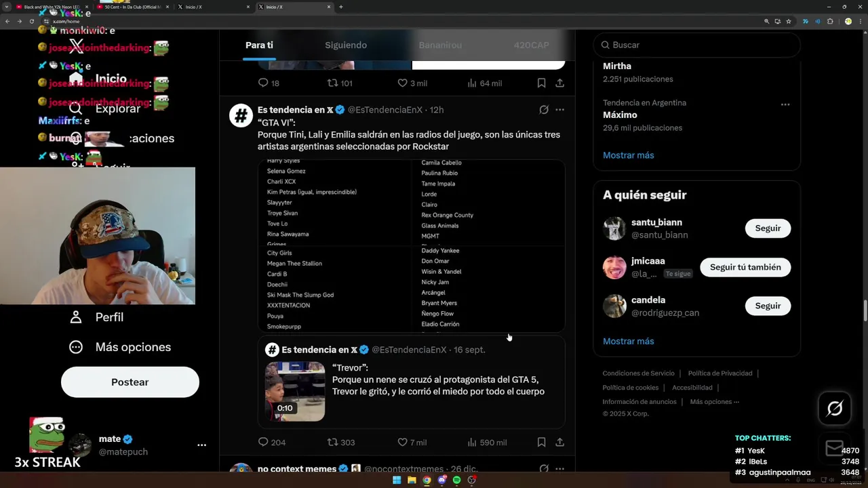
Task: Click the Postear button
Action: [130, 382]
